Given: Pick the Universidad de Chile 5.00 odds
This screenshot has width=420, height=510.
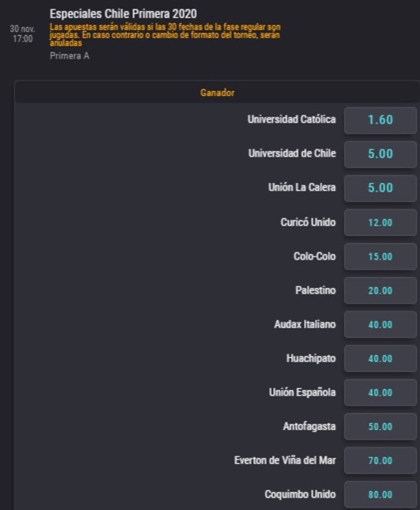Looking at the screenshot, I should (380, 154).
